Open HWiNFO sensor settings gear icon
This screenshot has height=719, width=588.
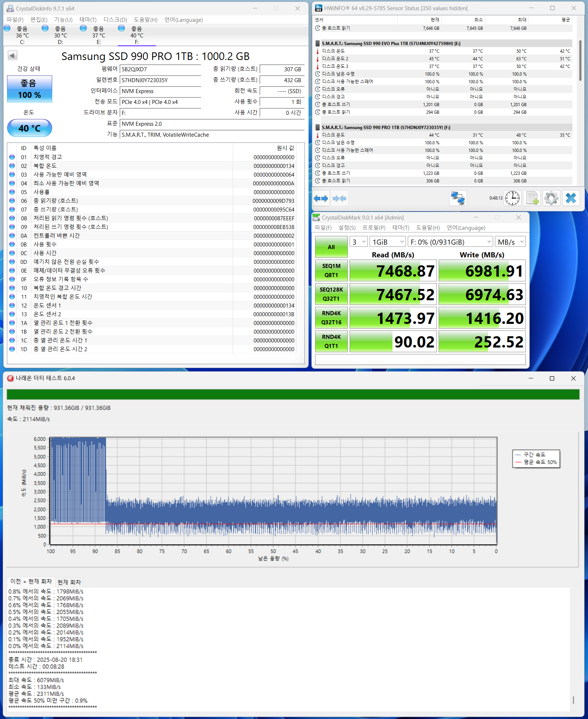551,198
